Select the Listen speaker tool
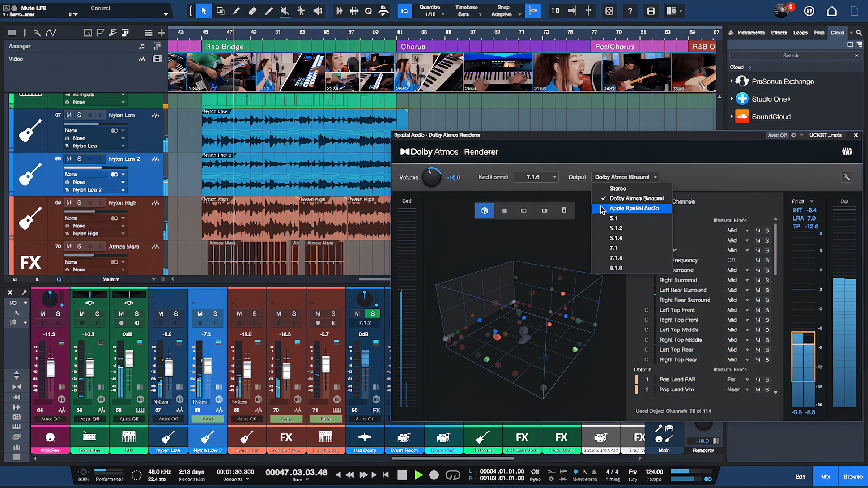This screenshot has width=868, height=488. [318, 11]
